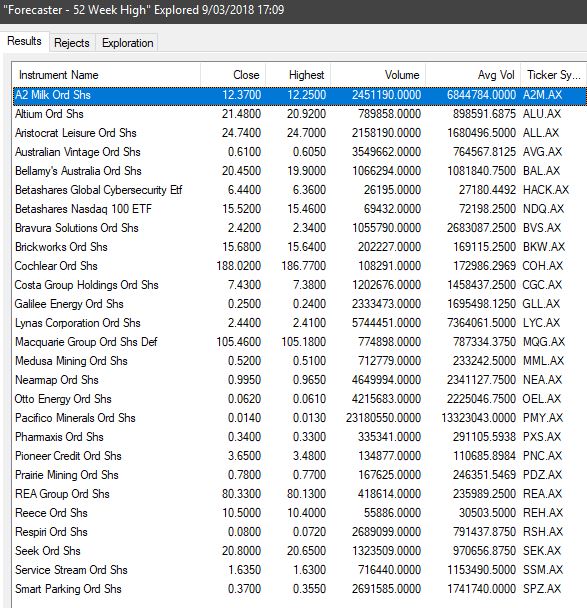
Task: Select Macquarie Group Ord Shs Def row
Action: click(300, 342)
